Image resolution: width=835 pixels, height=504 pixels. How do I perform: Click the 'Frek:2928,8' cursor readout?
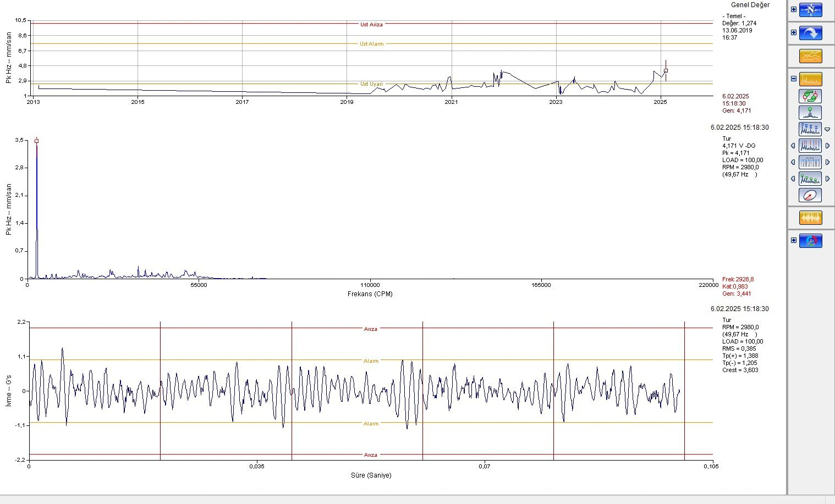pyautogui.click(x=738, y=280)
